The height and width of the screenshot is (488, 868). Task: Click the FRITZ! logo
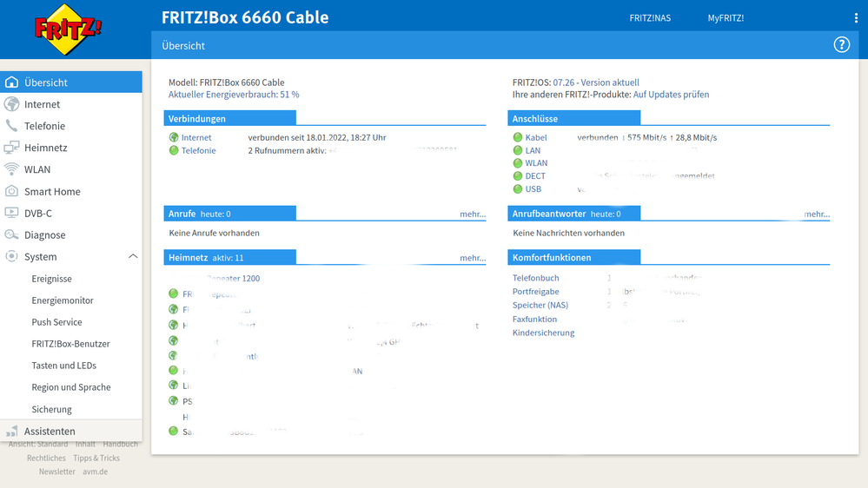68,30
